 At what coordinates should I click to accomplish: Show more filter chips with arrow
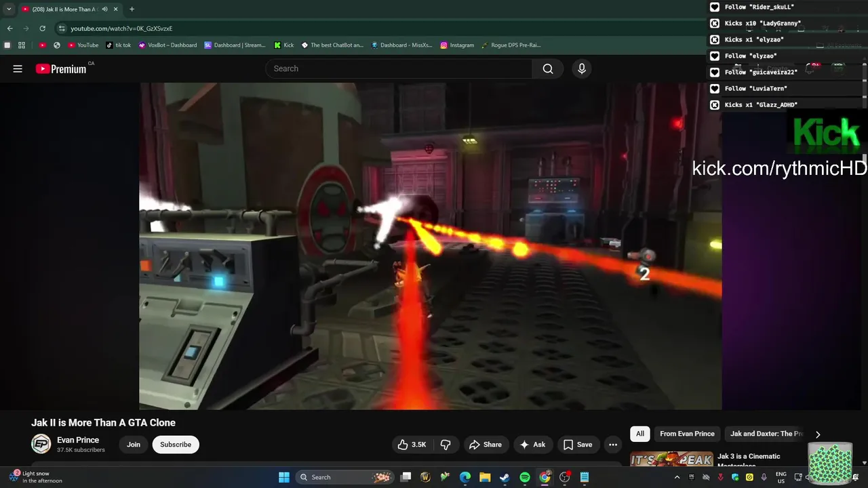click(x=818, y=434)
